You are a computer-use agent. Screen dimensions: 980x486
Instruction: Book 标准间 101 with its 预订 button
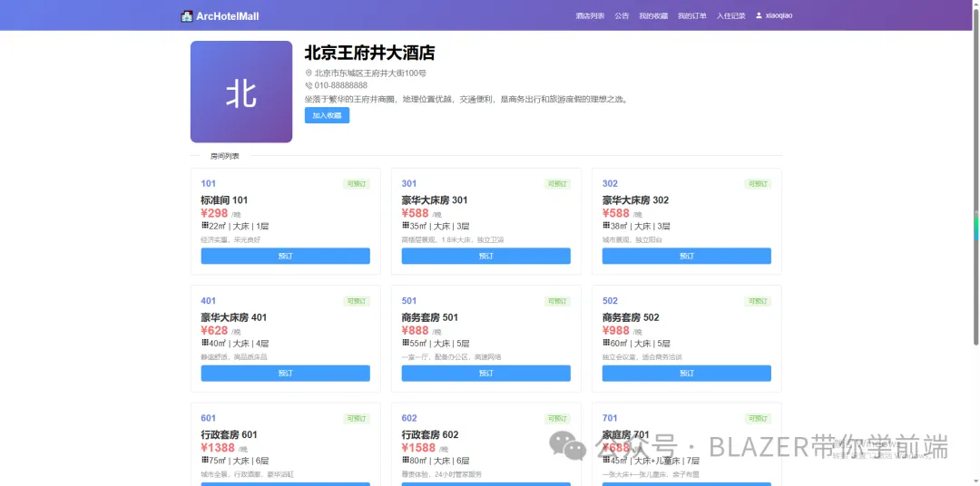coord(286,256)
